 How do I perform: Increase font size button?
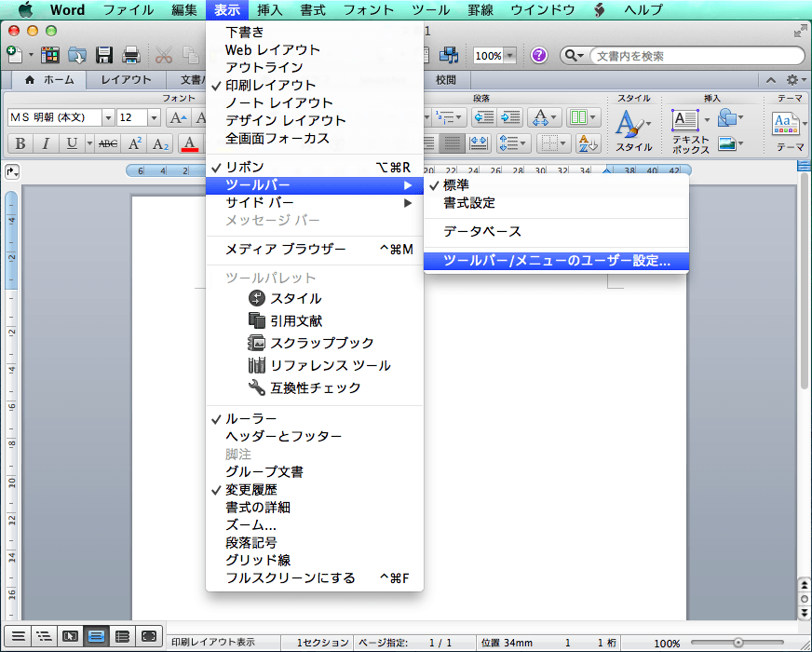(179, 117)
